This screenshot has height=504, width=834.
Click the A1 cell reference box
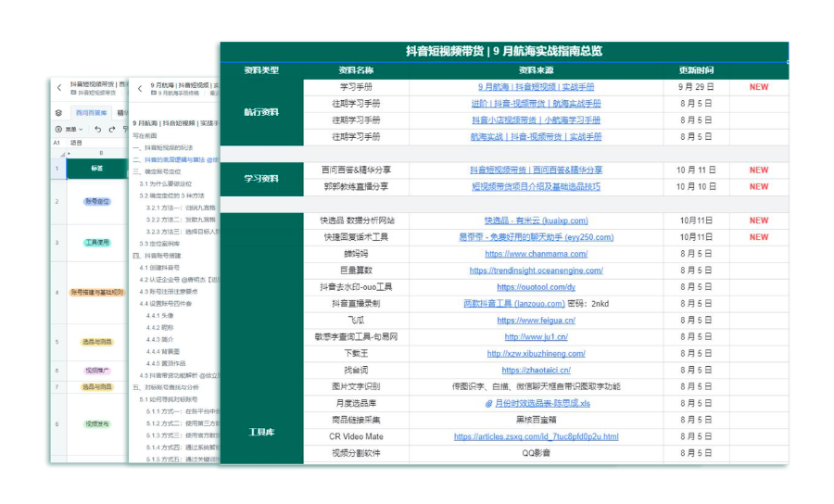pyautogui.click(x=57, y=143)
